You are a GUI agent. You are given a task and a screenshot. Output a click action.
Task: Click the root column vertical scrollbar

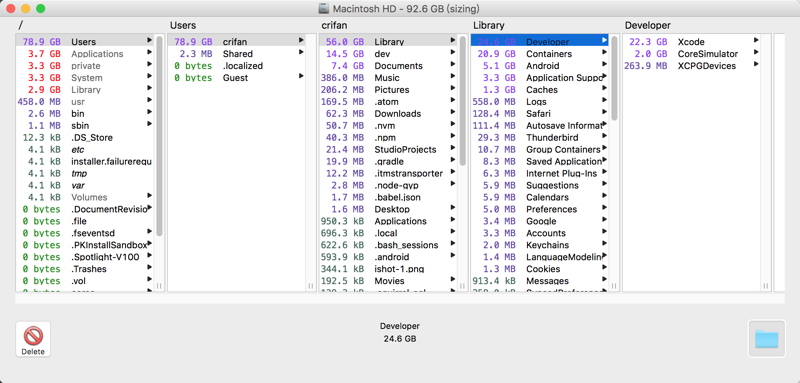159,136
